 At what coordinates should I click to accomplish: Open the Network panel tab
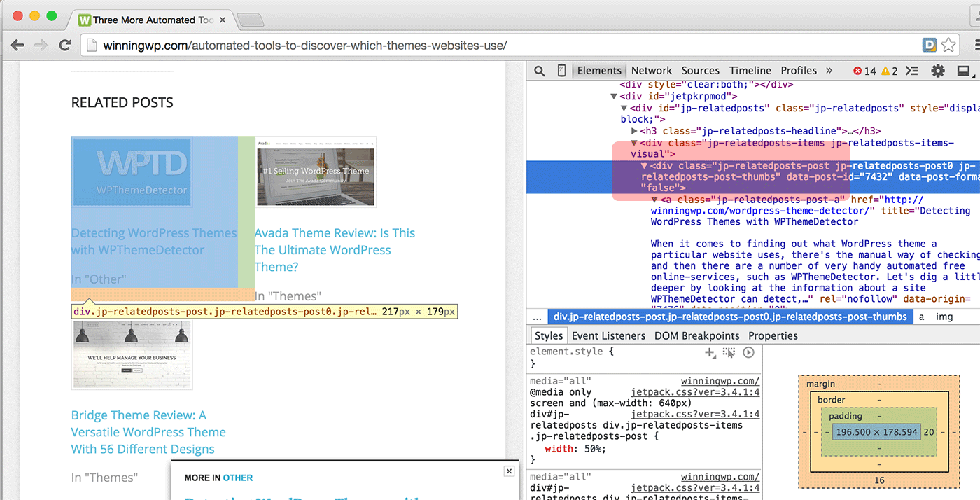tap(651, 71)
